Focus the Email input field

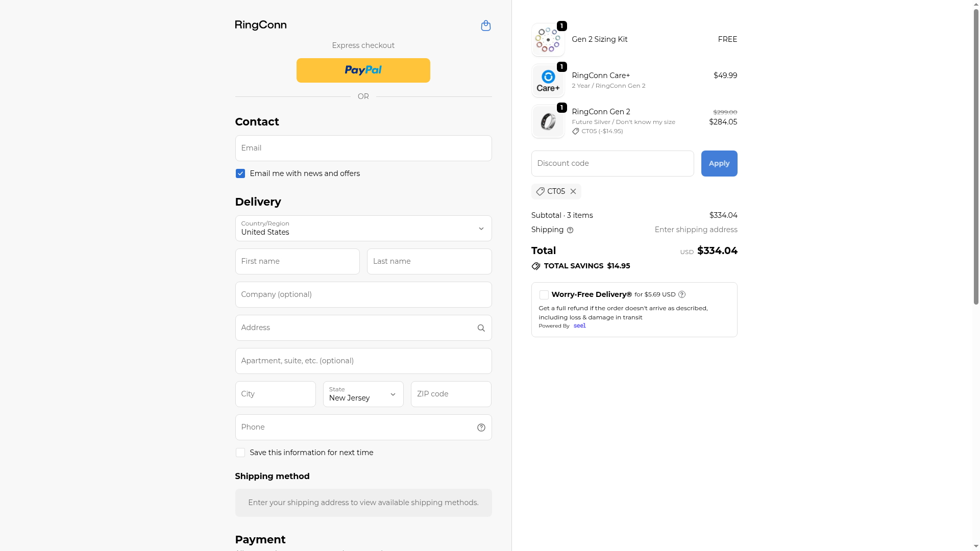[x=363, y=148]
